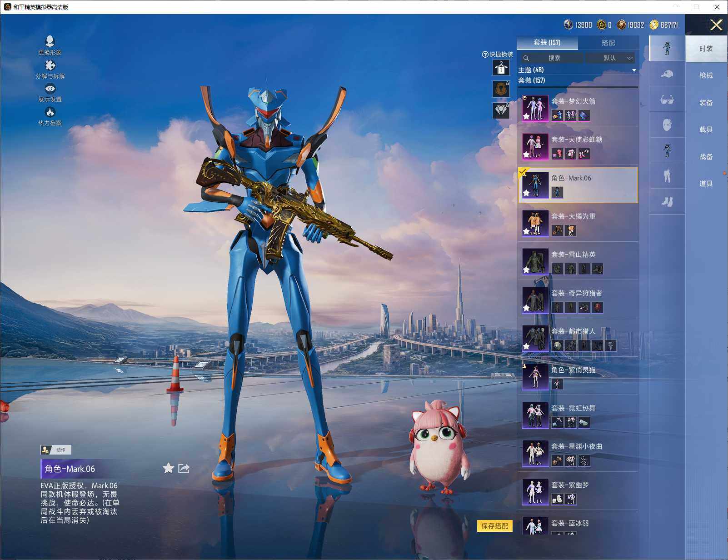Favorite Mark.06 with the star icon
The width and height of the screenshot is (728, 560).
(168, 468)
